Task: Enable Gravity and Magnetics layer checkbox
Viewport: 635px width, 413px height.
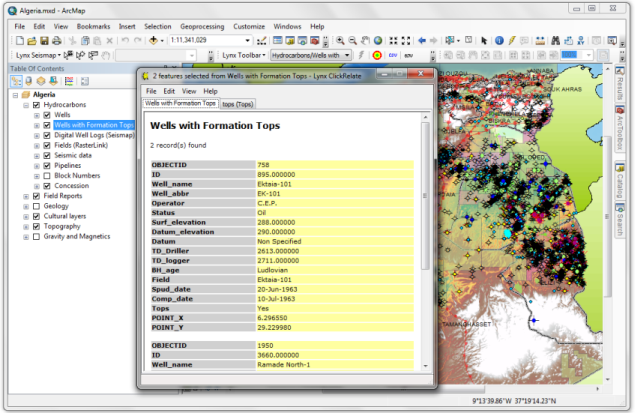Action: (x=36, y=236)
